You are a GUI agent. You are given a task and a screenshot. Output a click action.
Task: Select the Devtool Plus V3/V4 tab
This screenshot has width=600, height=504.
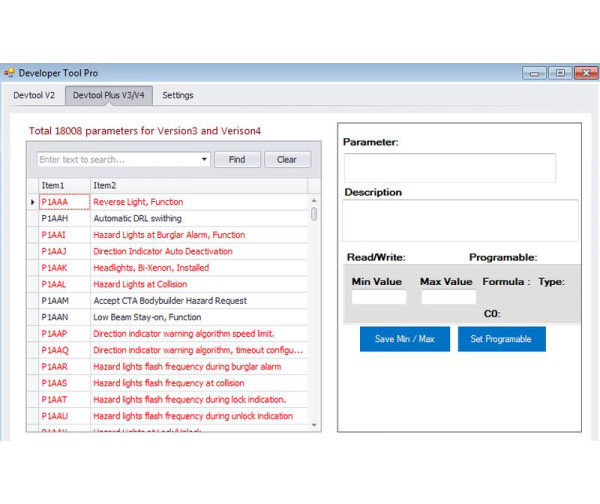(x=109, y=95)
